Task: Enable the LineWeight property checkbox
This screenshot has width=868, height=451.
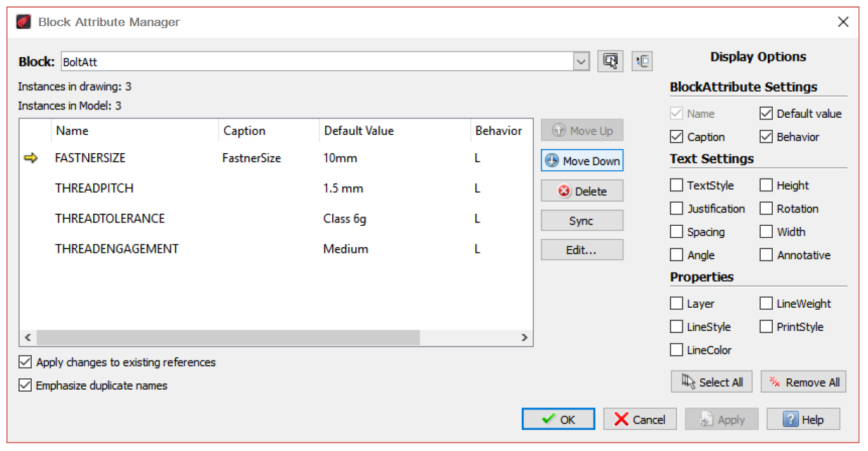Action: (766, 303)
